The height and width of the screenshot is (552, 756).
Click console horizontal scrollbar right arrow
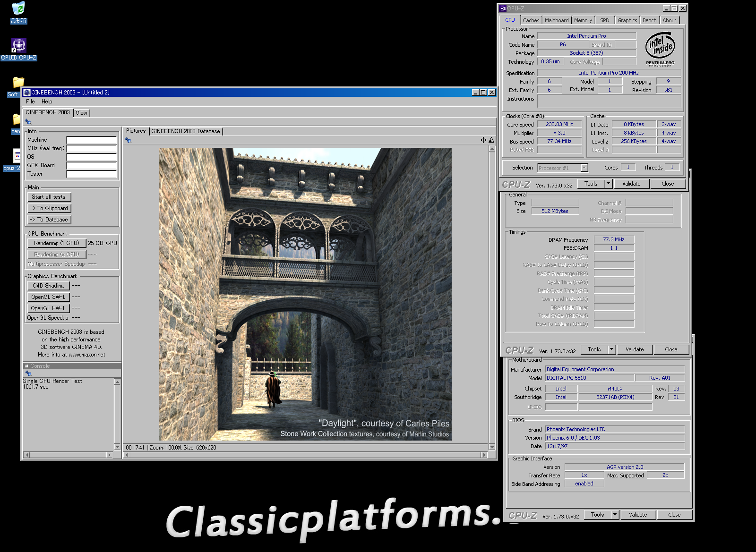pos(110,455)
